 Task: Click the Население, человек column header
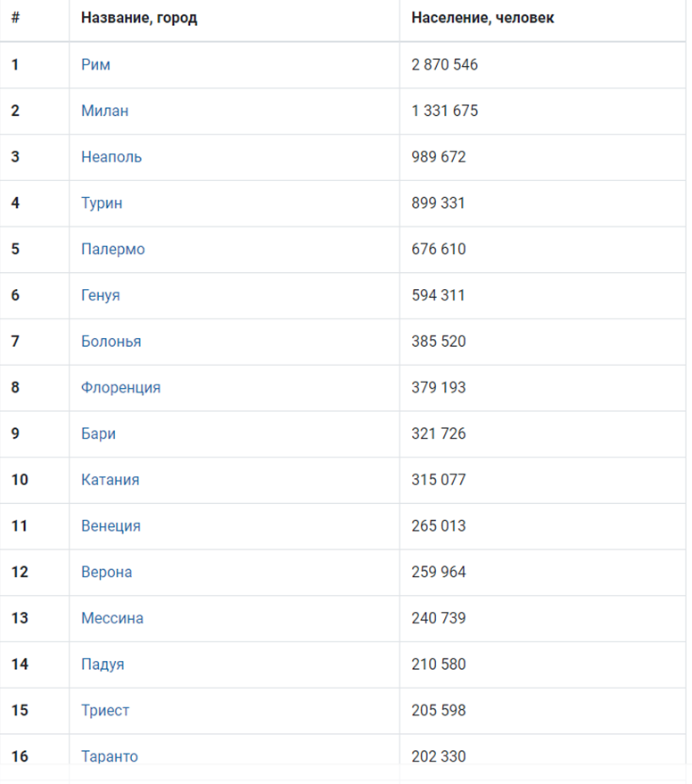(482, 18)
